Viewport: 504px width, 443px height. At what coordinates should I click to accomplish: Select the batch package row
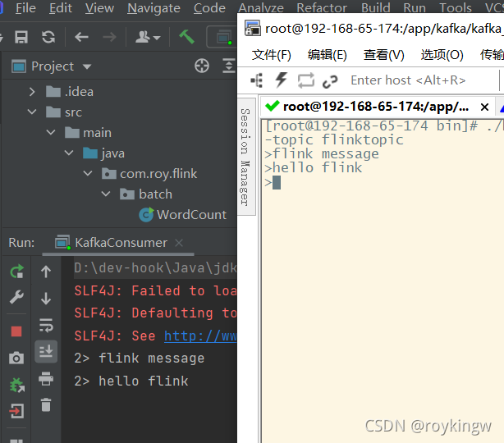point(119,194)
